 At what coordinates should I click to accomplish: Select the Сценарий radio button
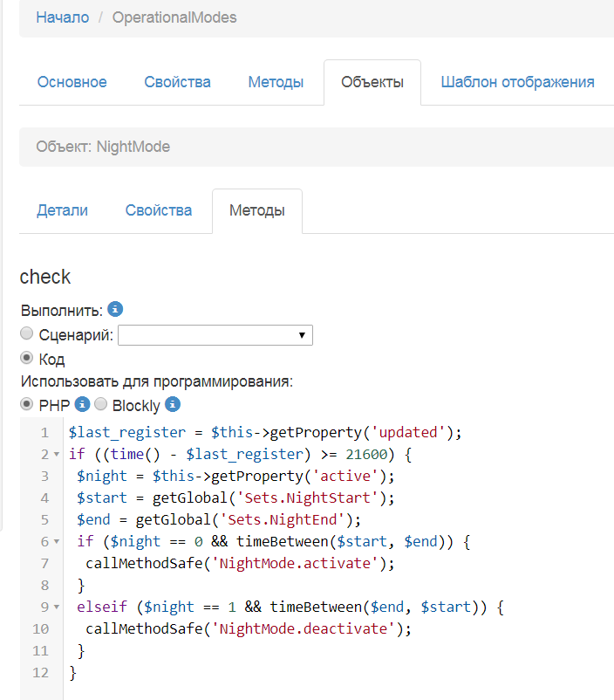27,333
